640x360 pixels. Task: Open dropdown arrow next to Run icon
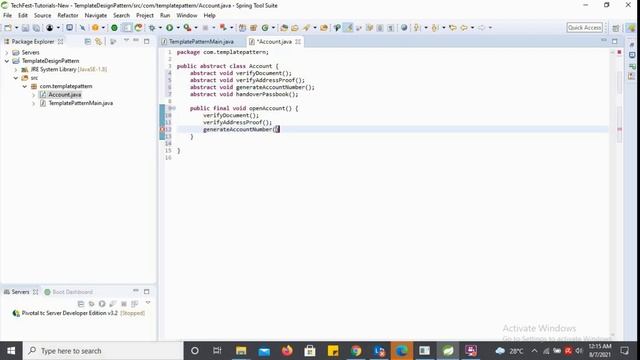click(x=178, y=28)
